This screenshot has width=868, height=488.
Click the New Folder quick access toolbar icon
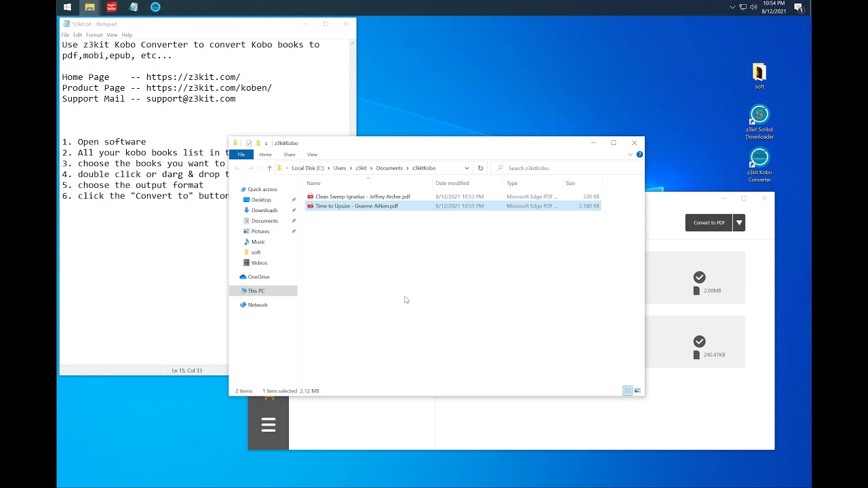[258, 143]
